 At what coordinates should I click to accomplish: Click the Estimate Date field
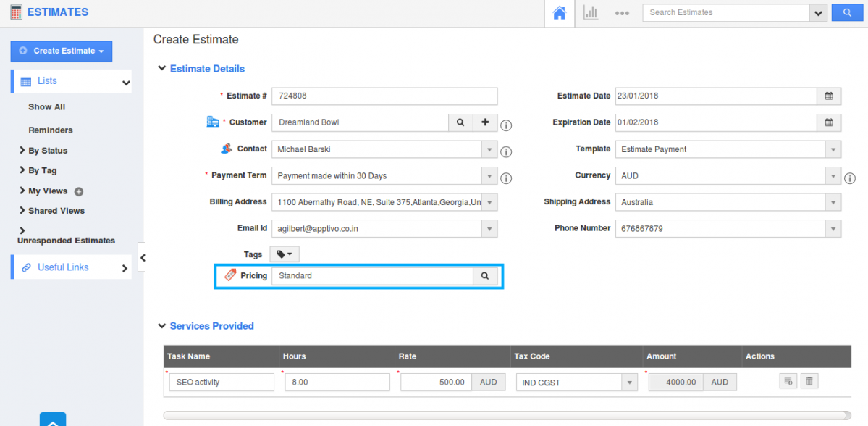coord(716,96)
